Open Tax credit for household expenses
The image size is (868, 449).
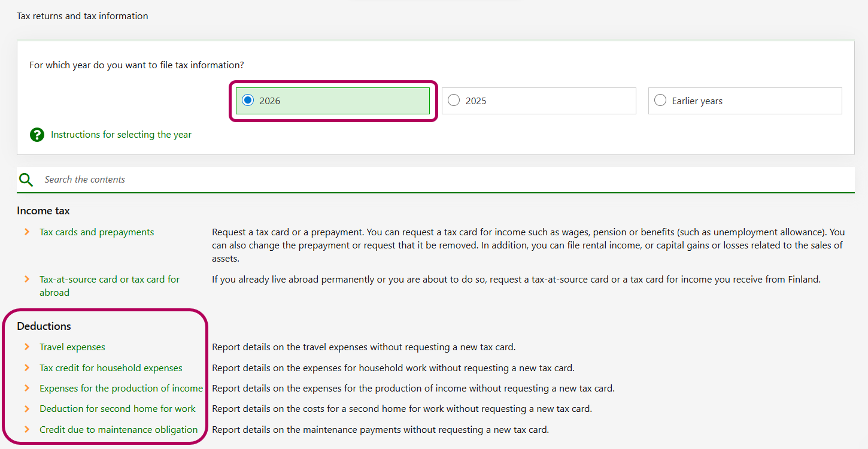click(111, 368)
